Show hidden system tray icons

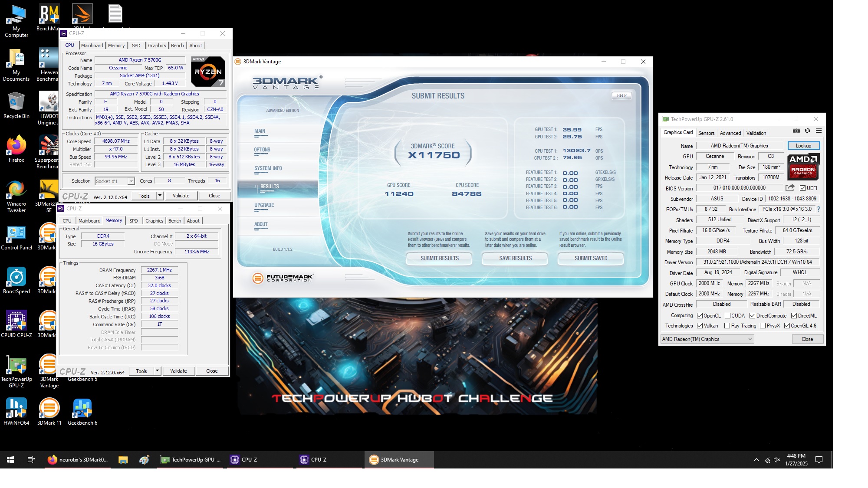point(756,460)
